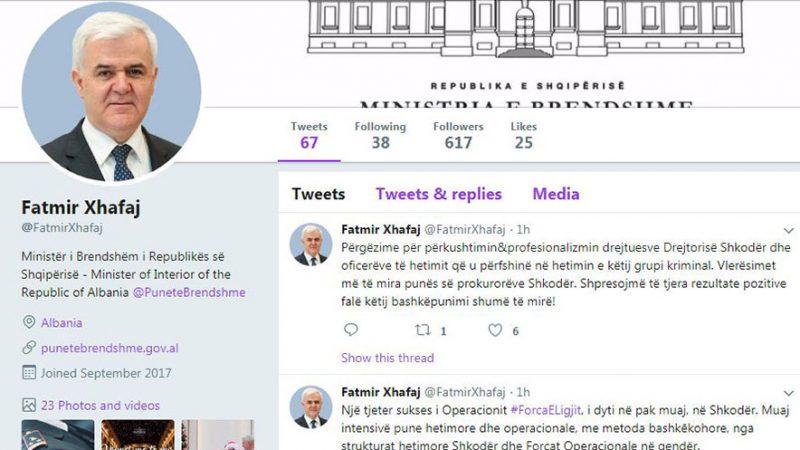Screen dimensions: 800x450
Task: View the Likes 25 count
Action: [523, 136]
